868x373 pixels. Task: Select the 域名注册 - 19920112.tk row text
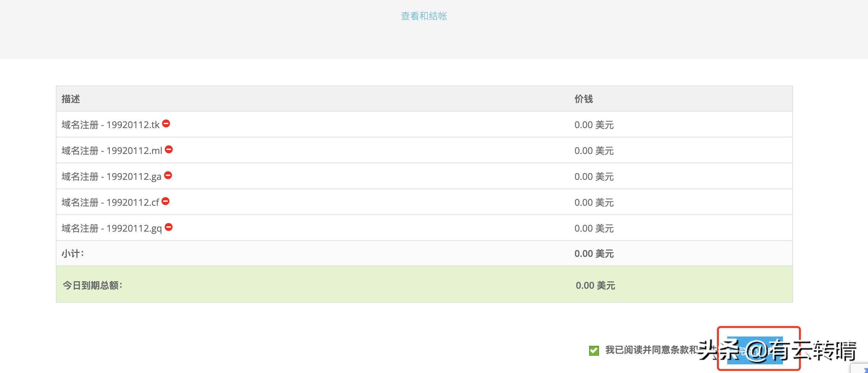click(110, 125)
